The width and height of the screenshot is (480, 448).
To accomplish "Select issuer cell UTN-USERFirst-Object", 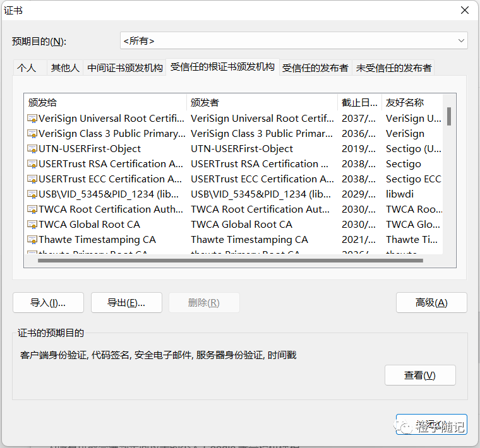I will [242, 149].
